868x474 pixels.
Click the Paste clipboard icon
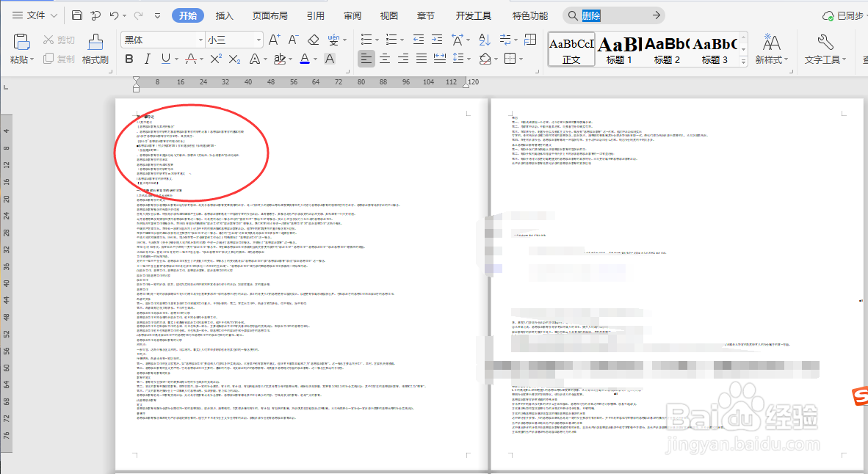(21, 42)
